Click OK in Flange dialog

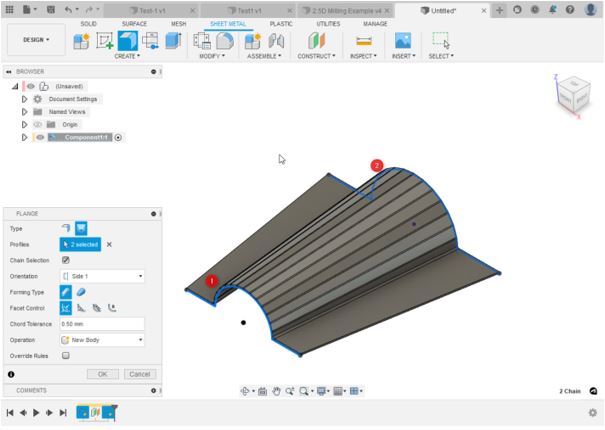tap(103, 374)
